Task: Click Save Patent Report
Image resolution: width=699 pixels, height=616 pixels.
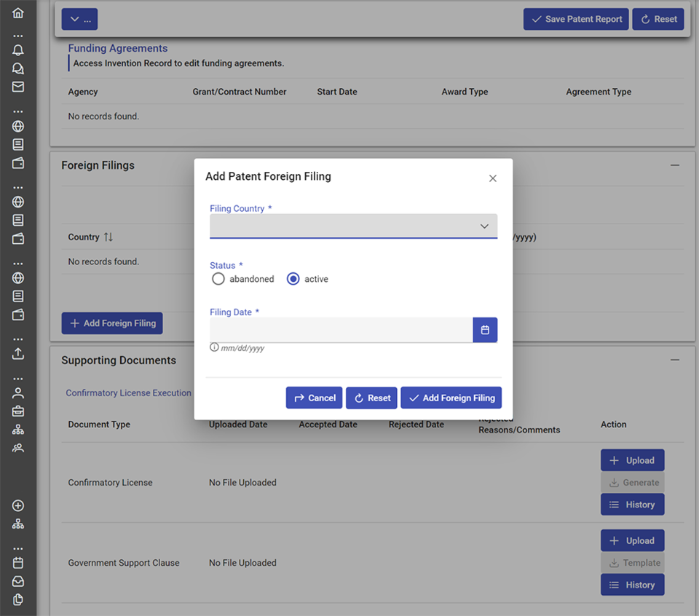Action: tap(575, 19)
